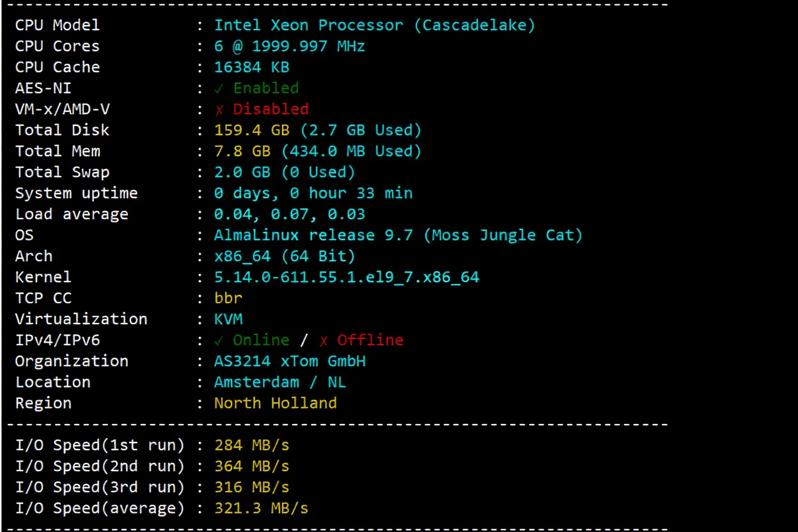The height and width of the screenshot is (532, 798).
Task: Click the 'Total Mem' label
Action: click(x=58, y=152)
